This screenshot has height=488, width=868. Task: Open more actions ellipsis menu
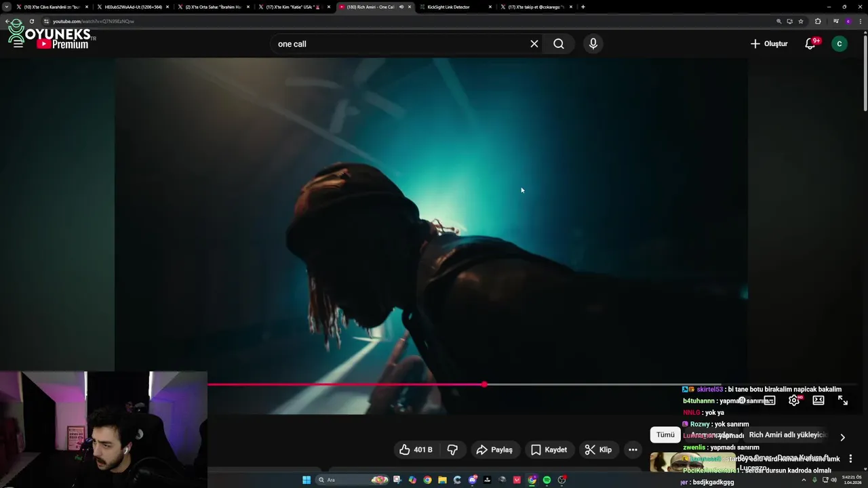click(x=633, y=450)
